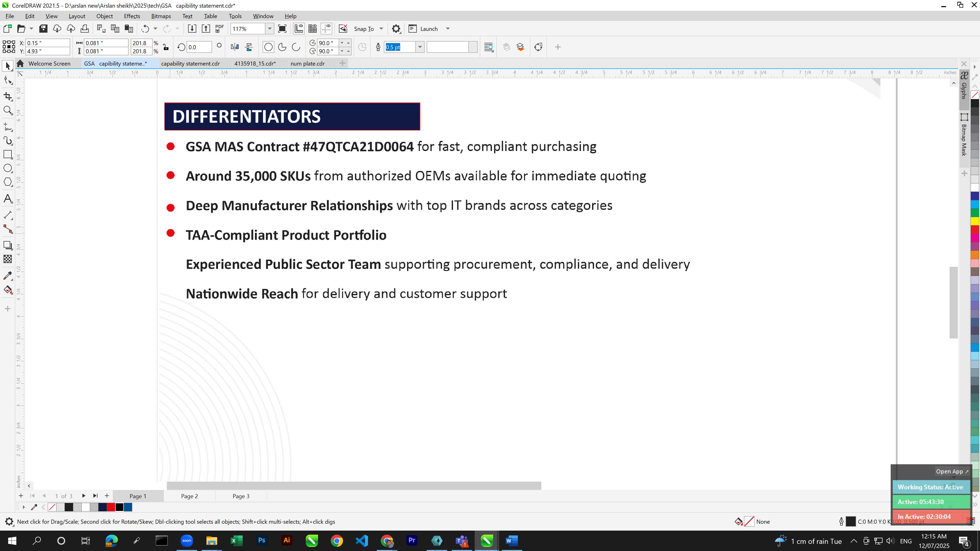980x551 pixels.
Task: Choose the Connector tool
Action: [x=8, y=229]
